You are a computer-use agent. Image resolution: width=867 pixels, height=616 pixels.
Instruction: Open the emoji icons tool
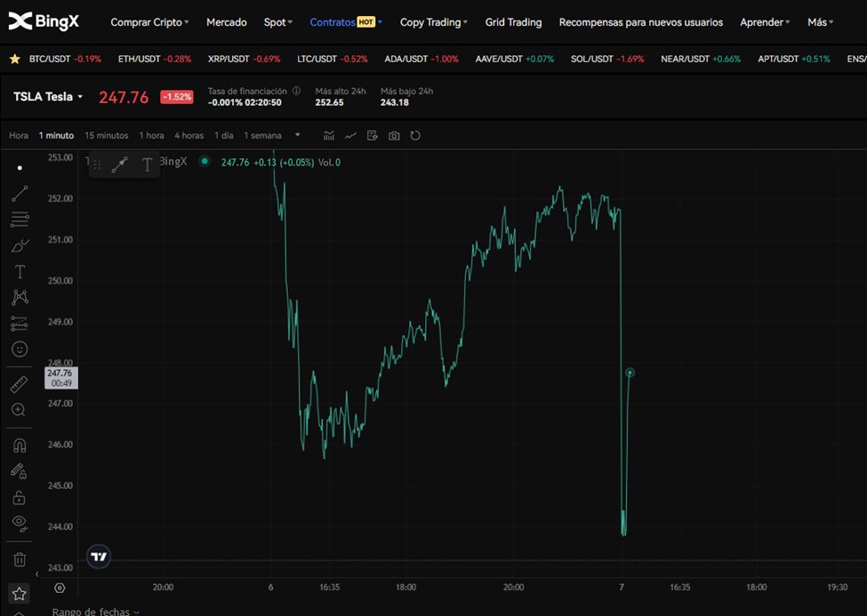pyautogui.click(x=20, y=349)
